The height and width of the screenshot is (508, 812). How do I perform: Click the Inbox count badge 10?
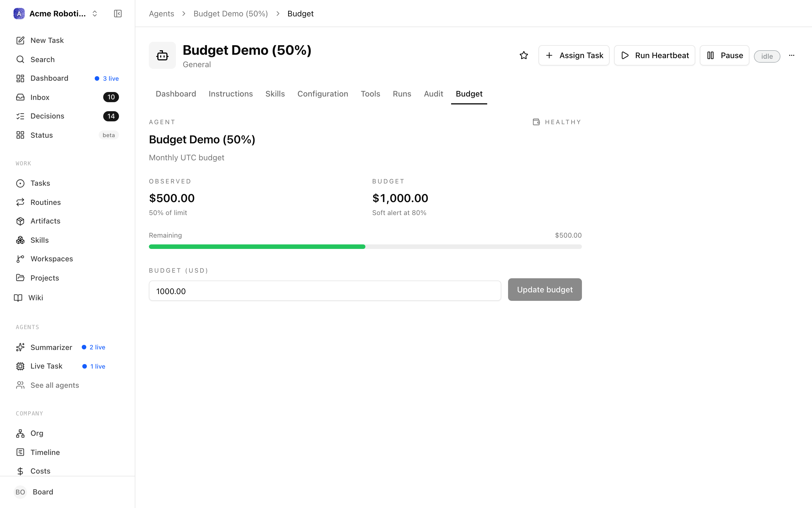tap(111, 97)
